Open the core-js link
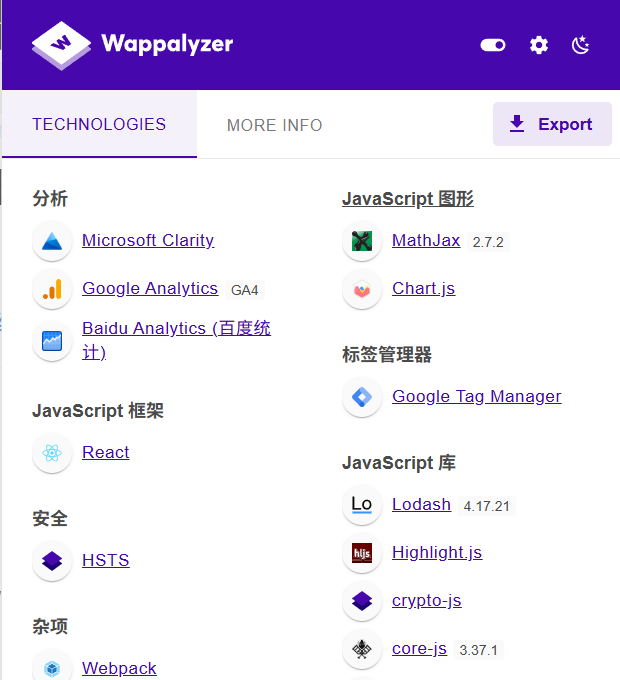 419,649
